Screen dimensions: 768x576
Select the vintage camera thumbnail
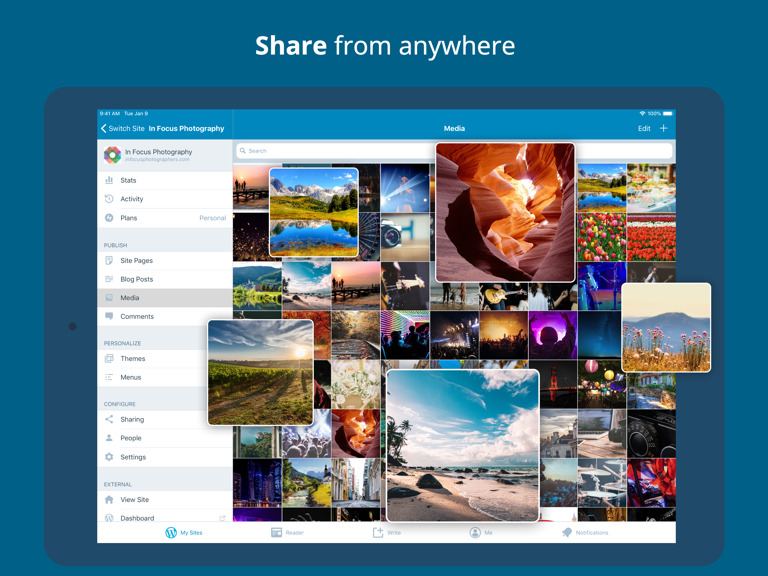[x=405, y=237]
